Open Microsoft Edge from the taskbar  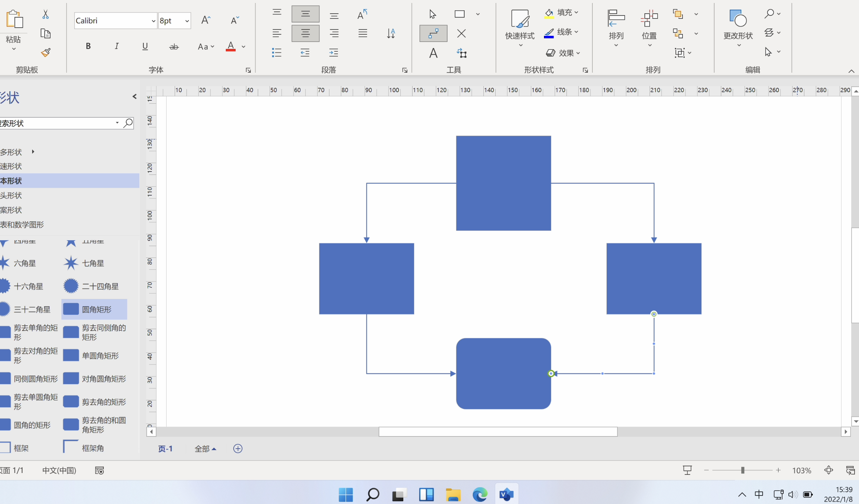(480, 494)
